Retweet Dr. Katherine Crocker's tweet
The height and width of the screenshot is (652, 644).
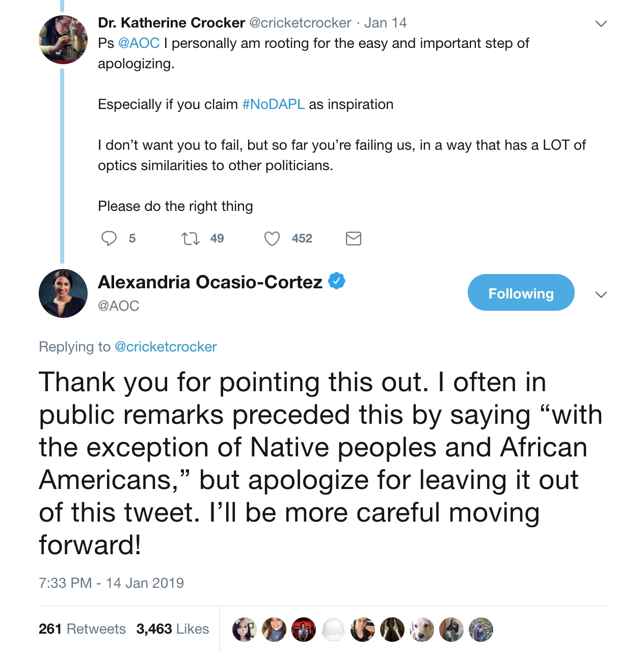pyautogui.click(x=191, y=238)
